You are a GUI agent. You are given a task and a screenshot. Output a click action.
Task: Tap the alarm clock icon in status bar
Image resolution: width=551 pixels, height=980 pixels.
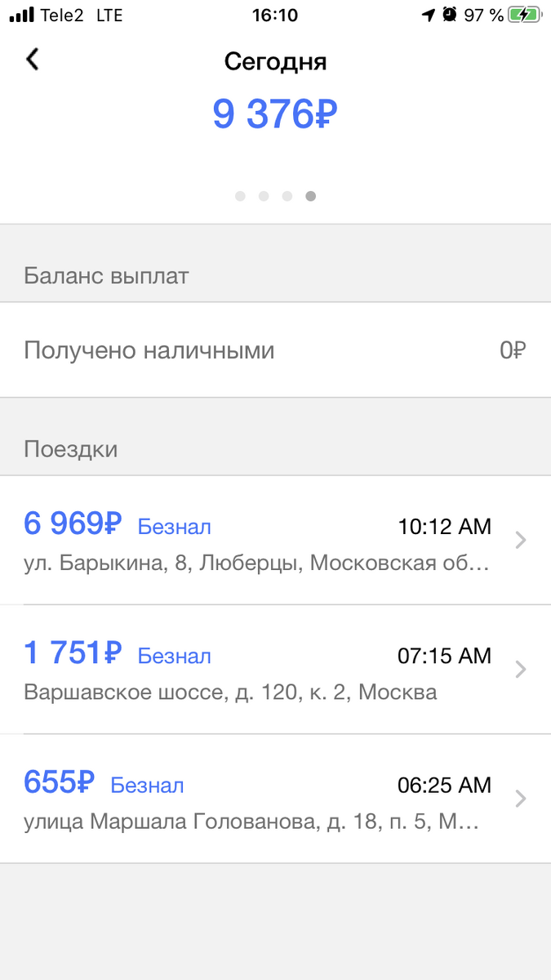point(447,14)
